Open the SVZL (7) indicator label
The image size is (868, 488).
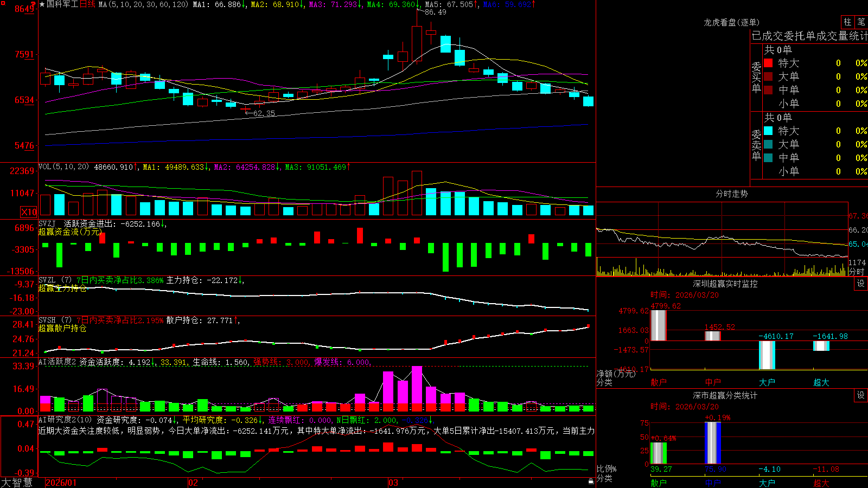pos(55,280)
